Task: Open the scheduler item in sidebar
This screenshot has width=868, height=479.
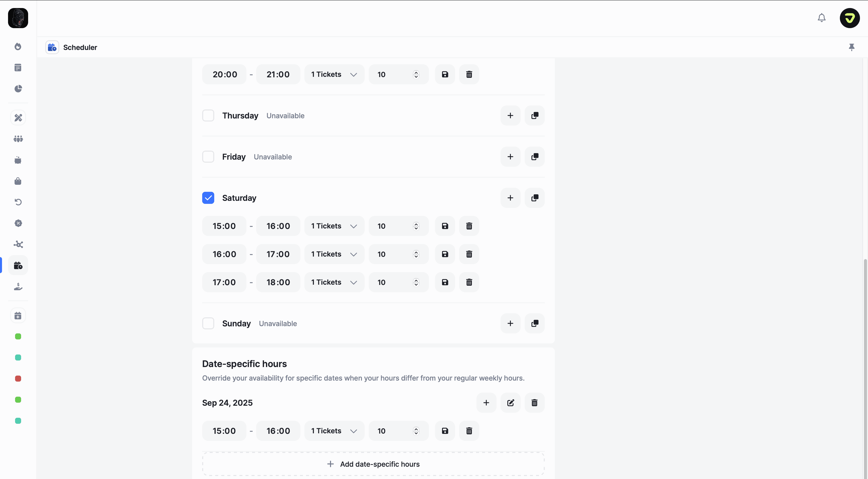Action: click(x=18, y=266)
